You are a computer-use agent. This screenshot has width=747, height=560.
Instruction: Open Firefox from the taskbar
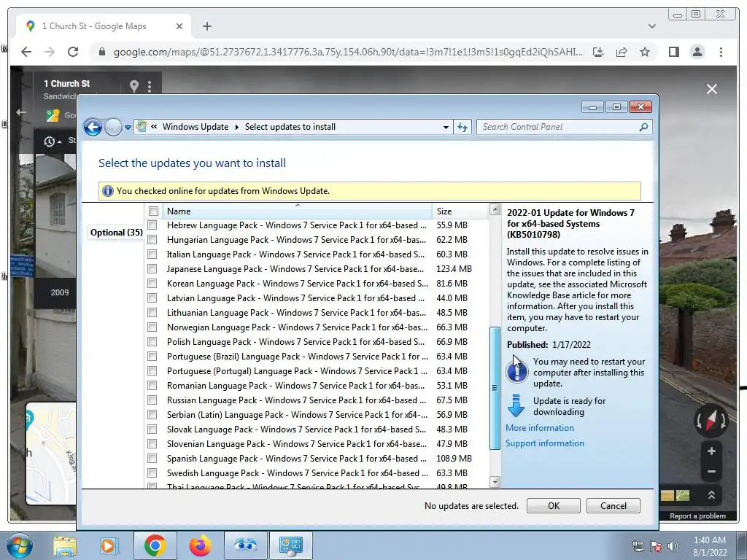coord(200,545)
